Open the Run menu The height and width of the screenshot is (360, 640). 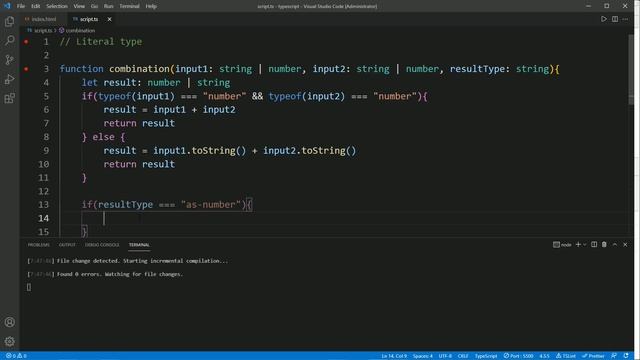pos(109,6)
